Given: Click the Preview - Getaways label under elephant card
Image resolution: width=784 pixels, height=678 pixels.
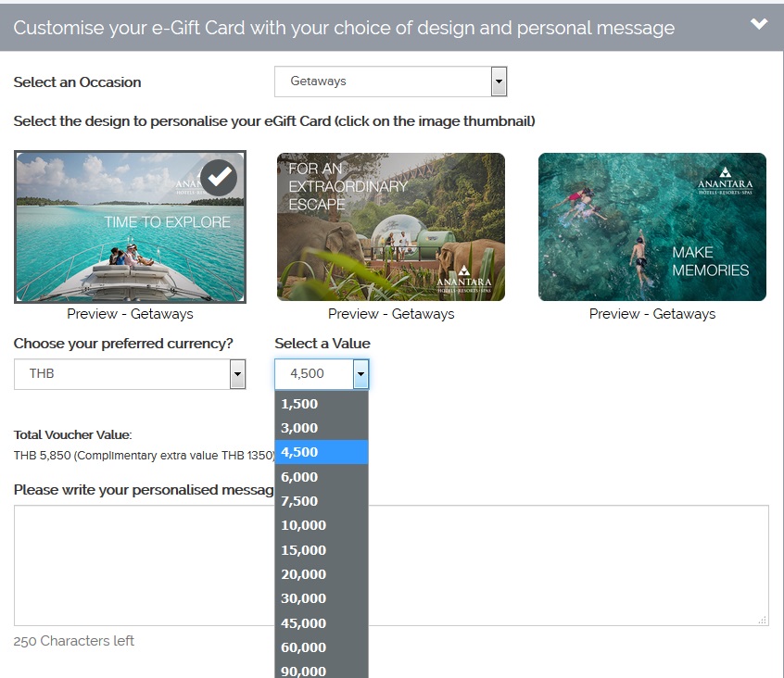Looking at the screenshot, I should 391,314.
